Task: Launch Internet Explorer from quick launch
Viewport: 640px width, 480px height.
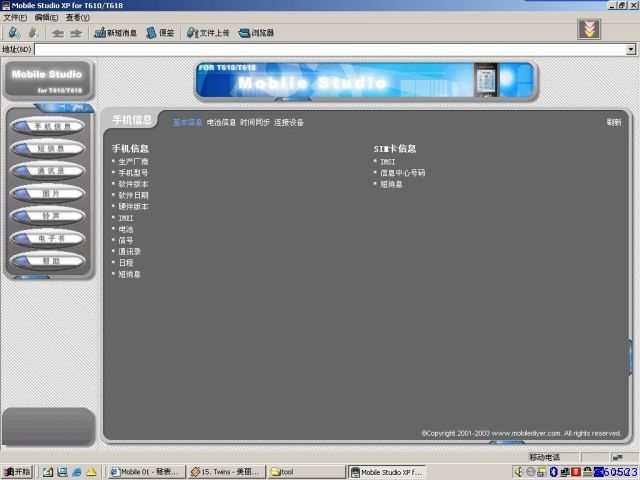Action: click(x=77, y=472)
